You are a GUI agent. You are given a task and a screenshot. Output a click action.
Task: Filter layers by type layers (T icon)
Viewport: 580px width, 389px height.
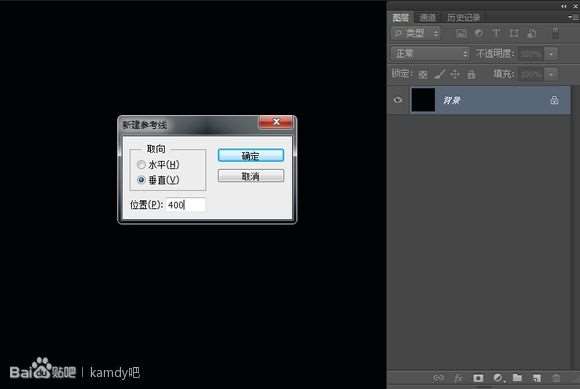coord(496,33)
